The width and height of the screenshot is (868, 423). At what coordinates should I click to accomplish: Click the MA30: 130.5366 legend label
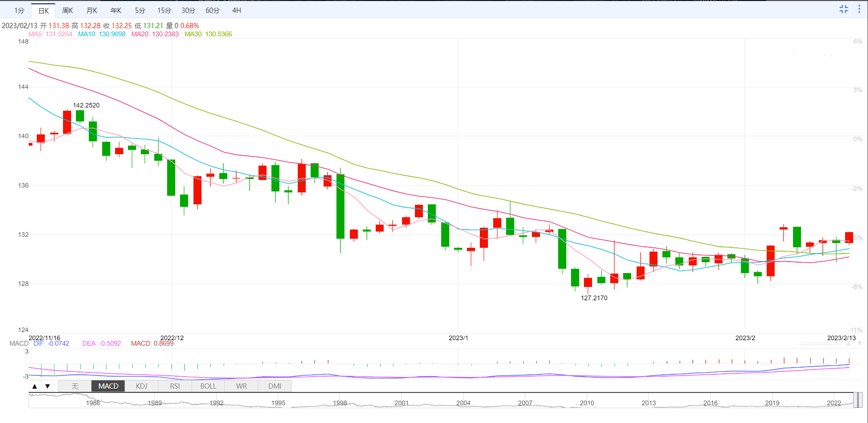click(x=208, y=34)
